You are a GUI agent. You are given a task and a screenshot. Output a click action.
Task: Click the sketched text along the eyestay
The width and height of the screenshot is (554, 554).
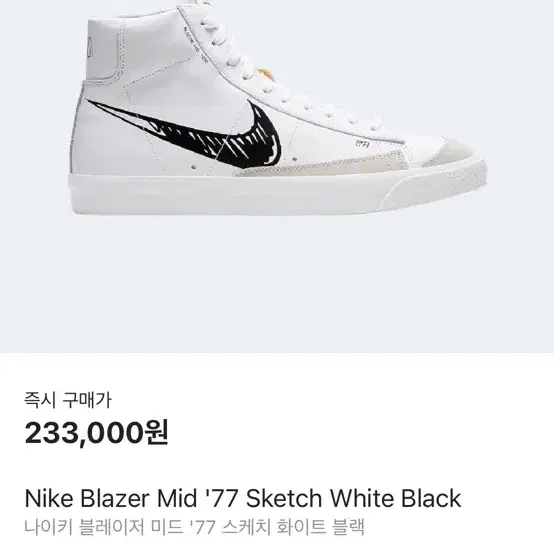click(195, 43)
